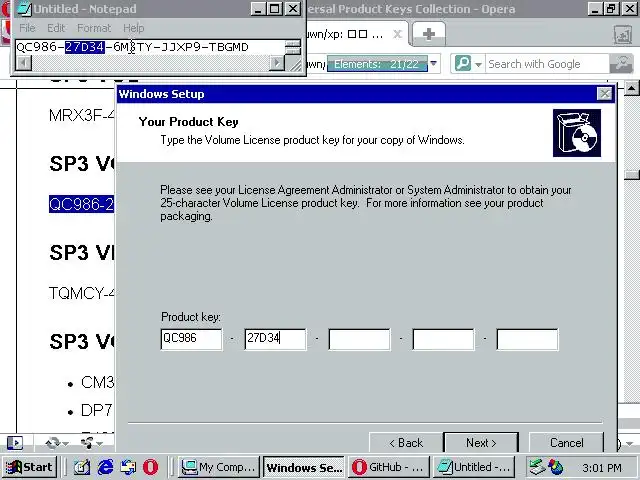Click the Setup CD box icon

[x=577, y=133]
